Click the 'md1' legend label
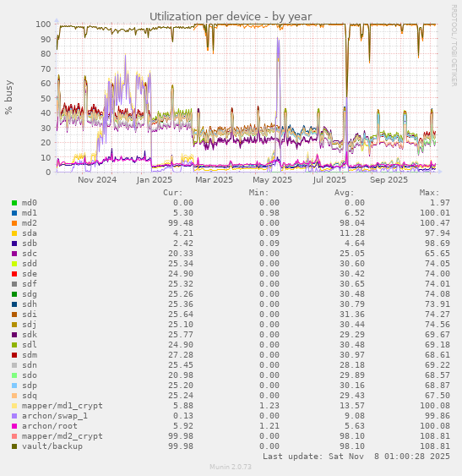The image size is (462, 476). [x=29, y=213]
